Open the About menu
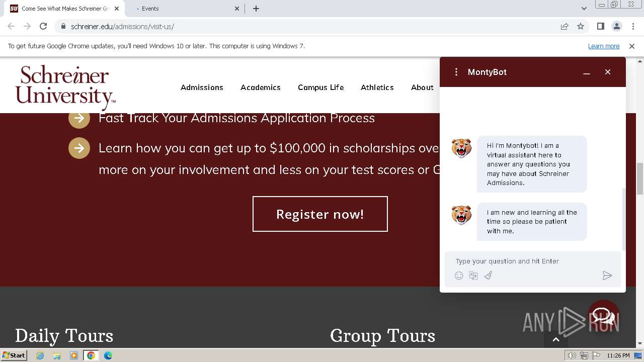 pyautogui.click(x=422, y=87)
